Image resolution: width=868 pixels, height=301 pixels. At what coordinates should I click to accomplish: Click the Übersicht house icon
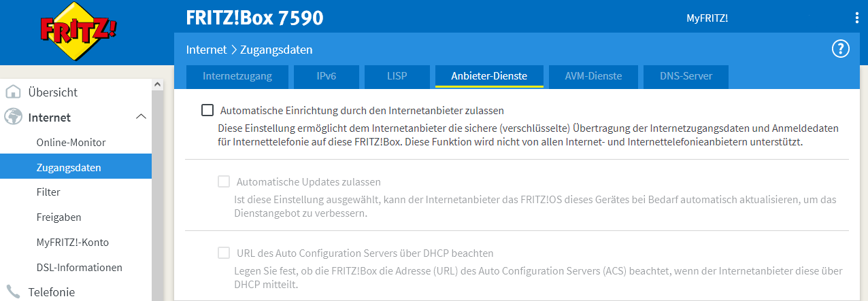point(13,92)
